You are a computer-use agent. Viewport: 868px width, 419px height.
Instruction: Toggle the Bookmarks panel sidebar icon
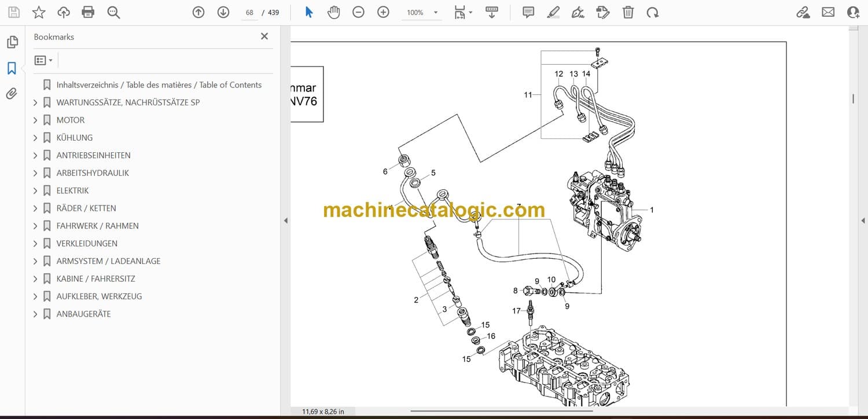(x=12, y=68)
